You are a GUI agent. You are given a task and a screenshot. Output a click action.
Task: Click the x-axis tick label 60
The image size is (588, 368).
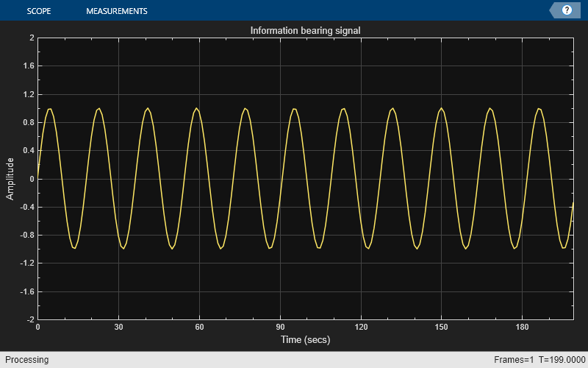199,327
